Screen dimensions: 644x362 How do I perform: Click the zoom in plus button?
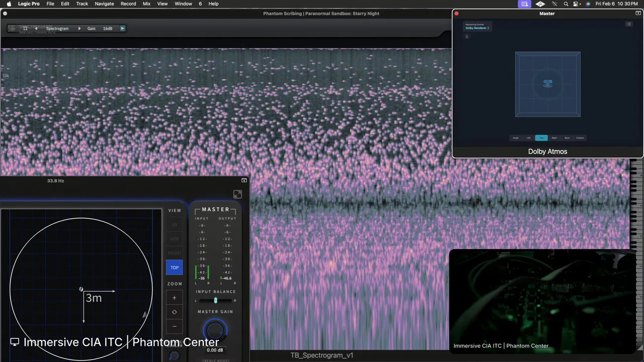click(x=175, y=298)
